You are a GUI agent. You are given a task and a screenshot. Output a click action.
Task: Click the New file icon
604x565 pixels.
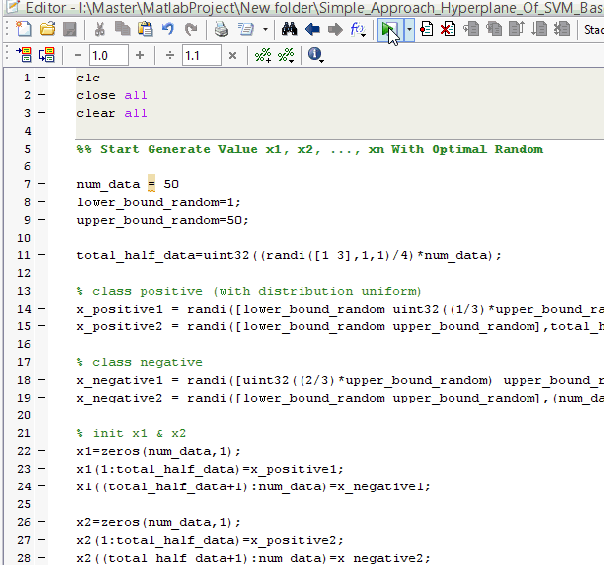tap(24, 30)
